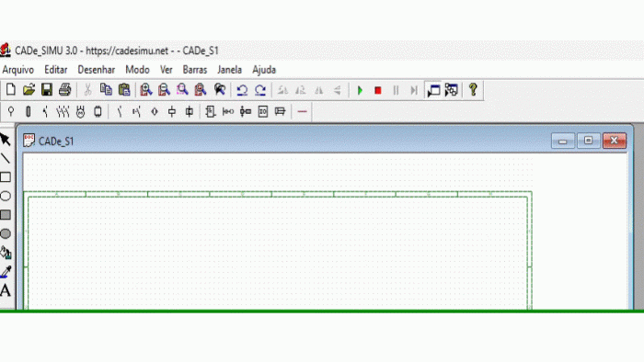Select the filled ellipse drawing tool
The image size is (644, 362).
click(6, 233)
